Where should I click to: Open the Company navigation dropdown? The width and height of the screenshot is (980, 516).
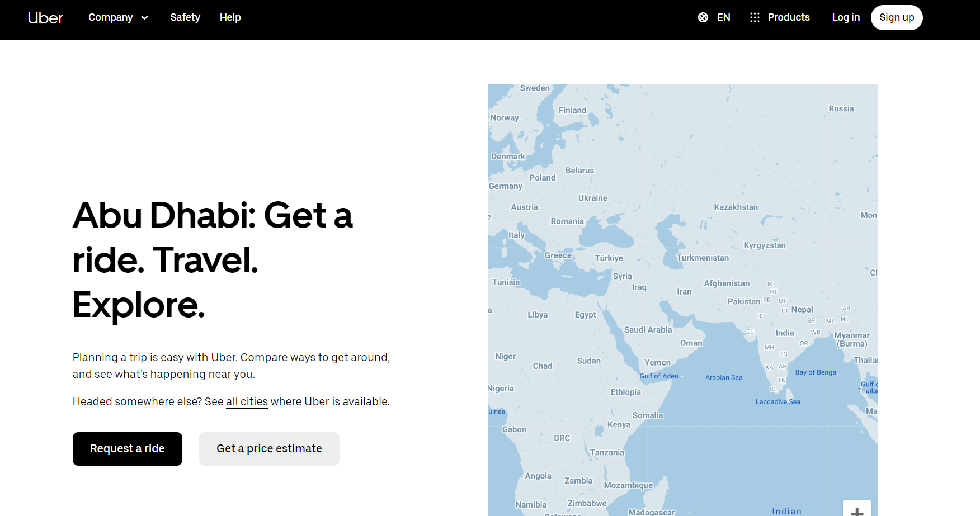pos(111,17)
